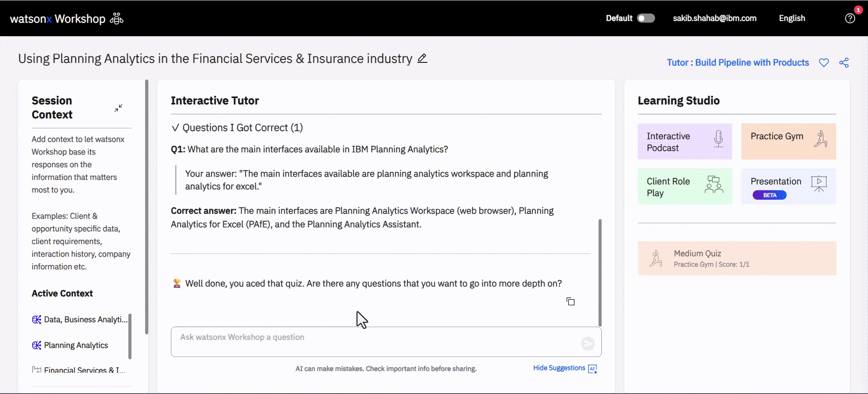Open Tutor : Build Pipeline with Products link
The width and height of the screenshot is (868, 394).
click(738, 62)
